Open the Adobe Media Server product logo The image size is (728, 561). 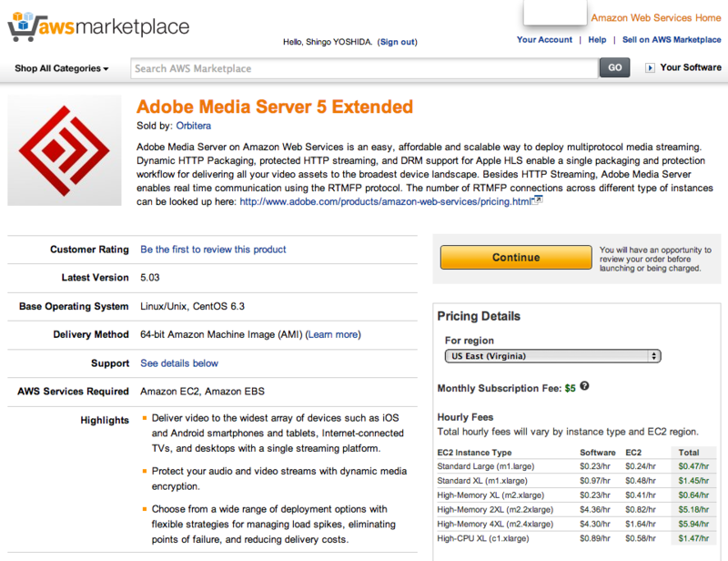point(65,150)
